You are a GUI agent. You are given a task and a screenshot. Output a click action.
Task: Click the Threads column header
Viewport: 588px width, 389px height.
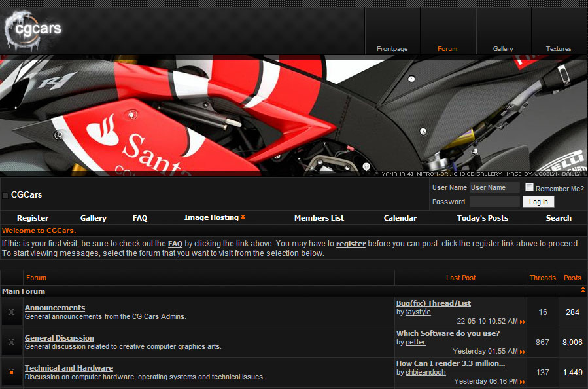coord(543,278)
